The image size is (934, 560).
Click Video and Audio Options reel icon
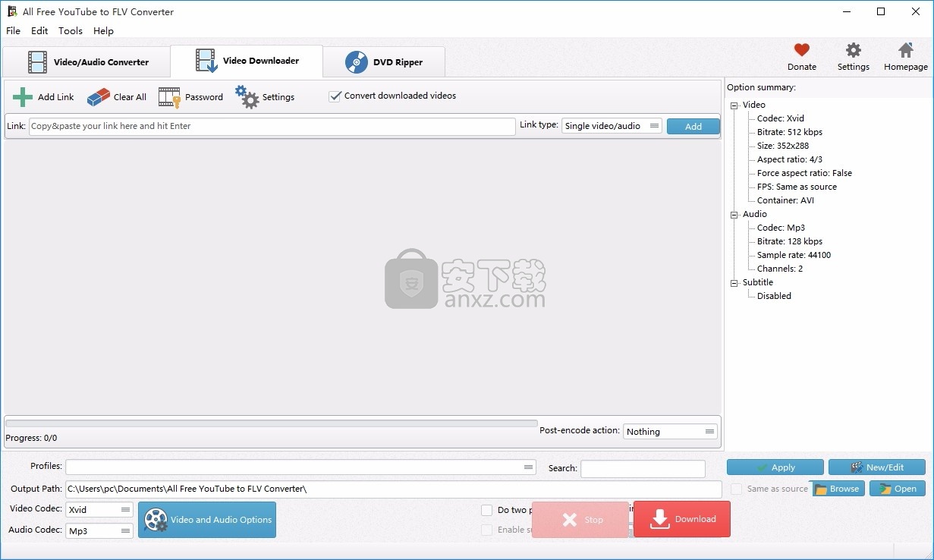(x=156, y=520)
